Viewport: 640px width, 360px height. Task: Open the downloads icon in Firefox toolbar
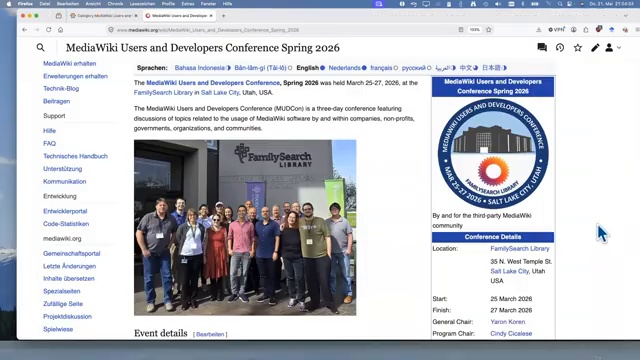(539, 30)
